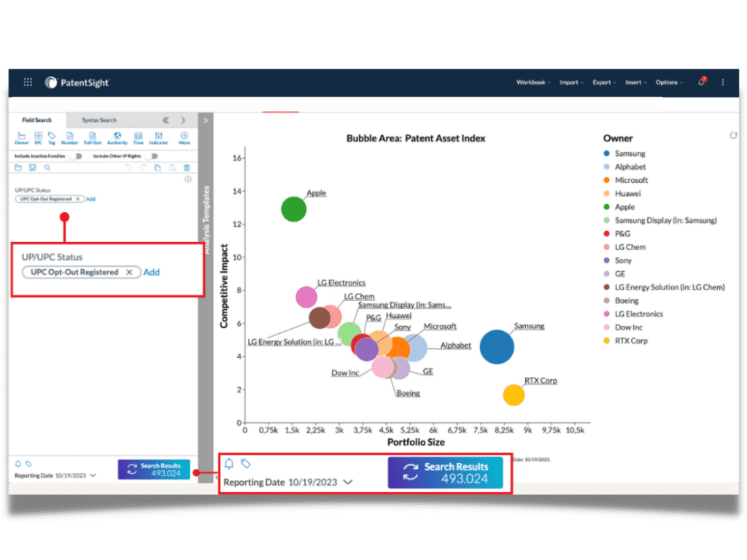Add an Owner search field
The height and width of the screenshot is (560, 747).
click(21, 138)
